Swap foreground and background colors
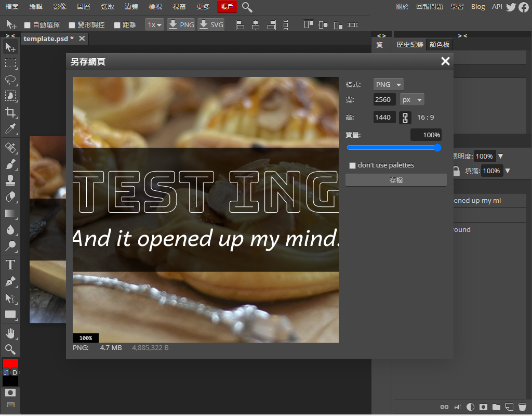The image size is (532, 416). pyautogui.click(x=6, y=372)
